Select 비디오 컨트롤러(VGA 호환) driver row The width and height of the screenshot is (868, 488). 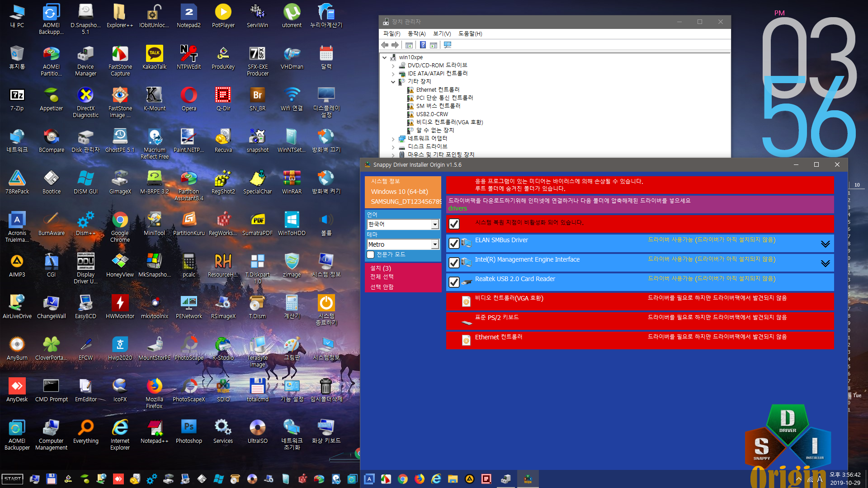tap(640, 301)
